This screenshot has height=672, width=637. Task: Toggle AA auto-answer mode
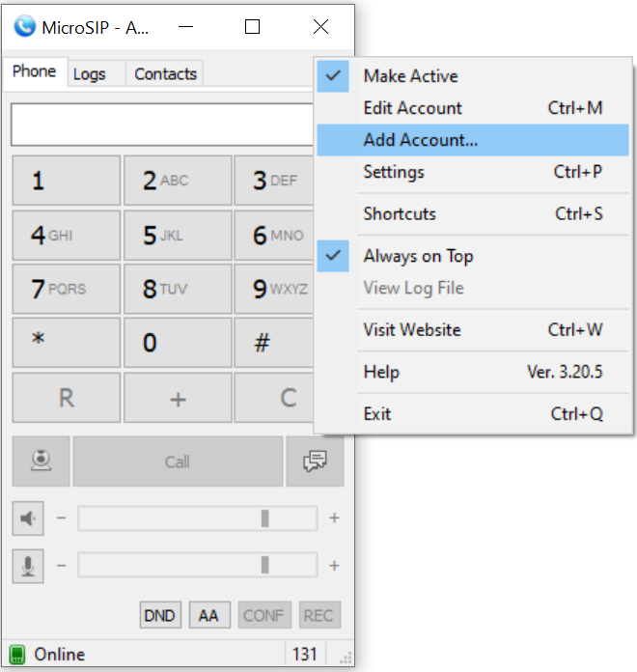point(208,615)
